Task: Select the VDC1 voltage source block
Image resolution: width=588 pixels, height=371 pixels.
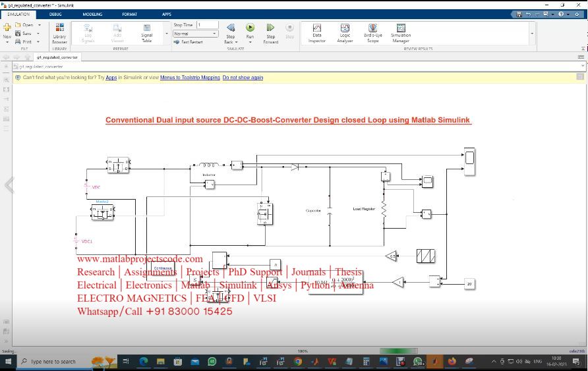Action: click(x=76, y=241)
